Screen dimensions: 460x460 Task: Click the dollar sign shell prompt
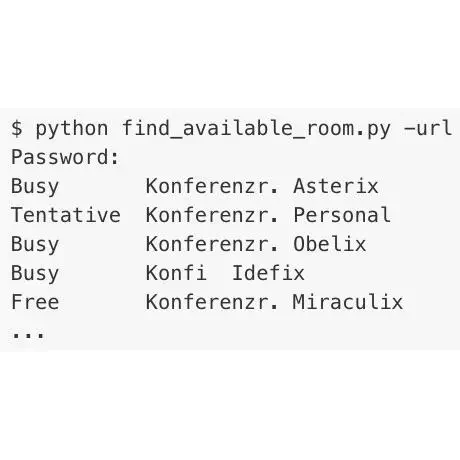[17, 128]
